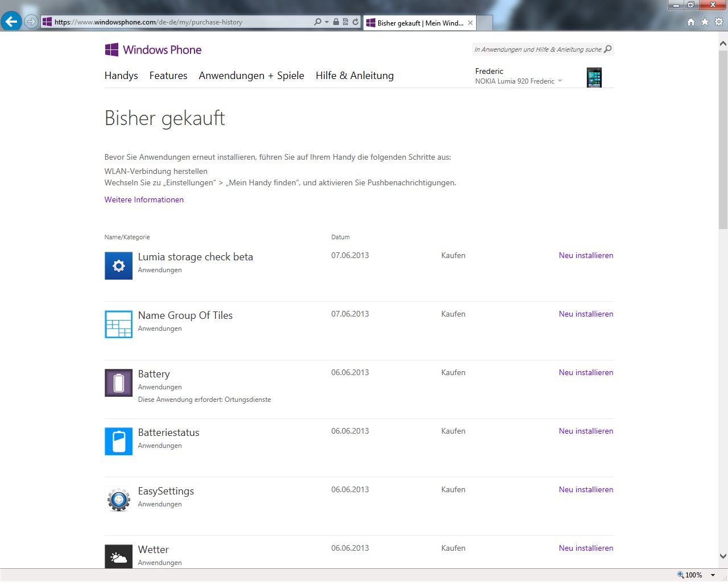
Task: Click the scrollbar up arrow
Action: pyautogui.click(x=723, y=43)
